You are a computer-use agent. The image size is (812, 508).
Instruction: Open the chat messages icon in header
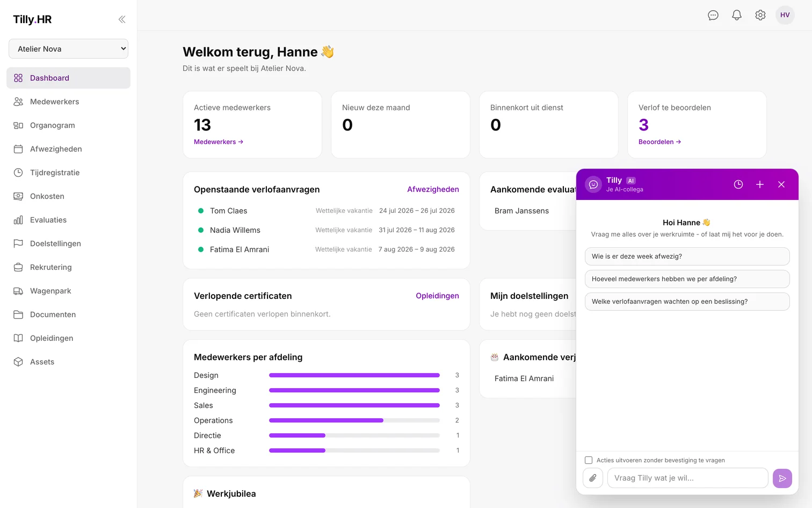[713, 15]
